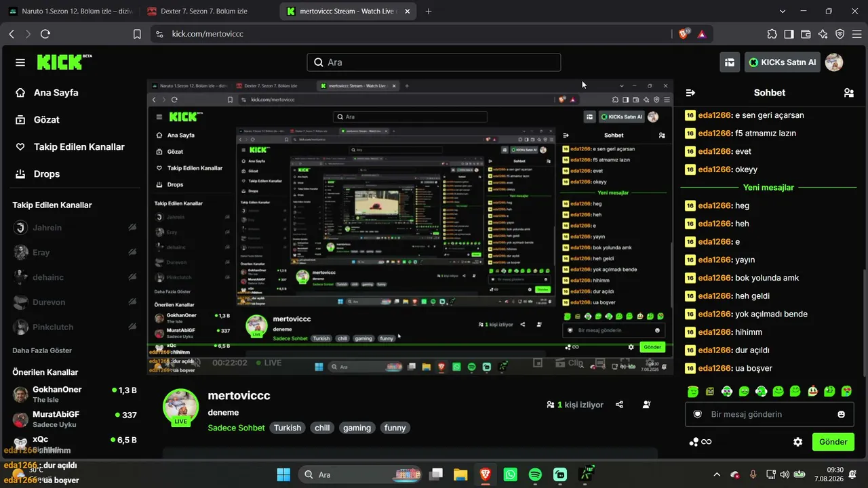Open MuratAbiGF recommended channel
Viewport: 868px width, 488px height.
[75, 419]
